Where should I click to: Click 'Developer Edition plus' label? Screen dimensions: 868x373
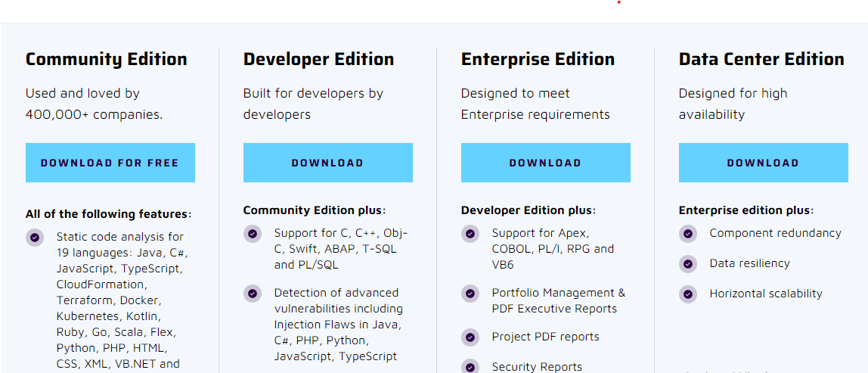tap(529, 210)
